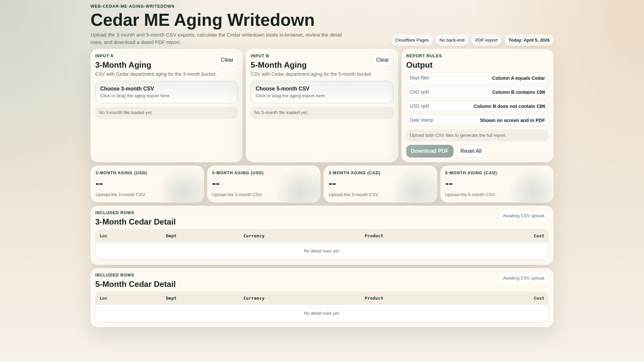Screen dimensions: 644x362
Task: Click Loc header in 5-Month Cedar Detail table
Action: [x=104, y=298]
